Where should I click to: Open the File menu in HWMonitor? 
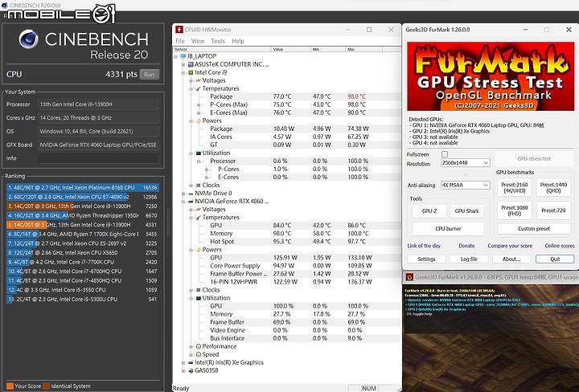[180, 41]
